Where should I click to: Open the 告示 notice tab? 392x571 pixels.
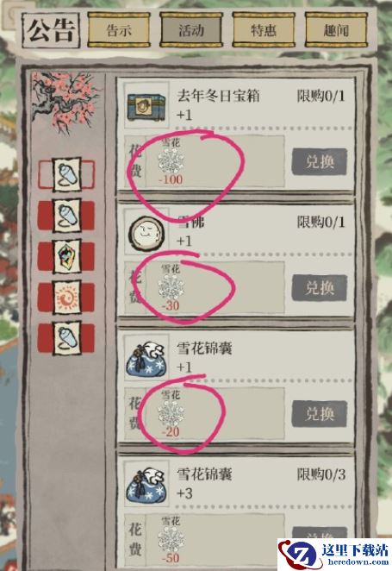click(119, 30)
